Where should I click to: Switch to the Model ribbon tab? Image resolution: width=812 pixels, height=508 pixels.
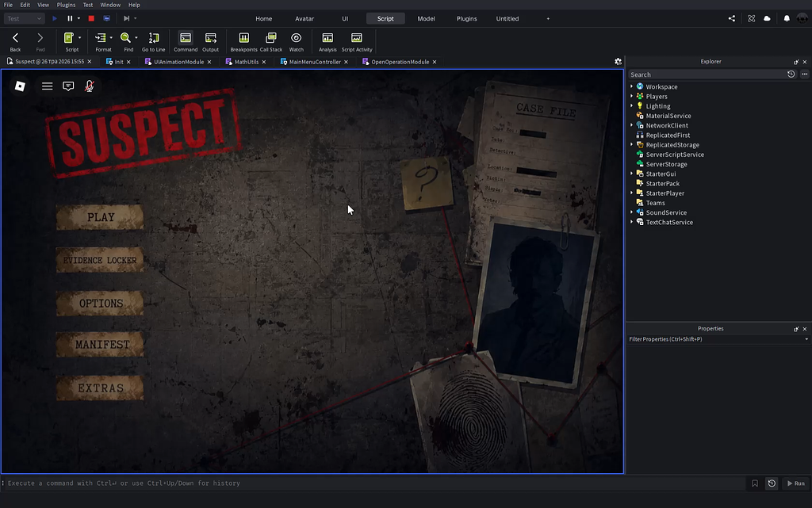pyautogui.click(x=426, y=18)
